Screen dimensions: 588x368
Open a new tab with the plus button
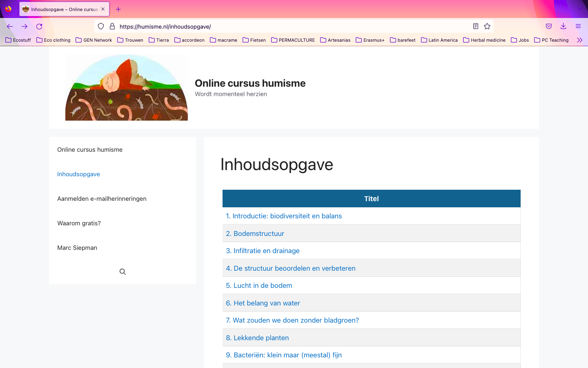(118, 9)
